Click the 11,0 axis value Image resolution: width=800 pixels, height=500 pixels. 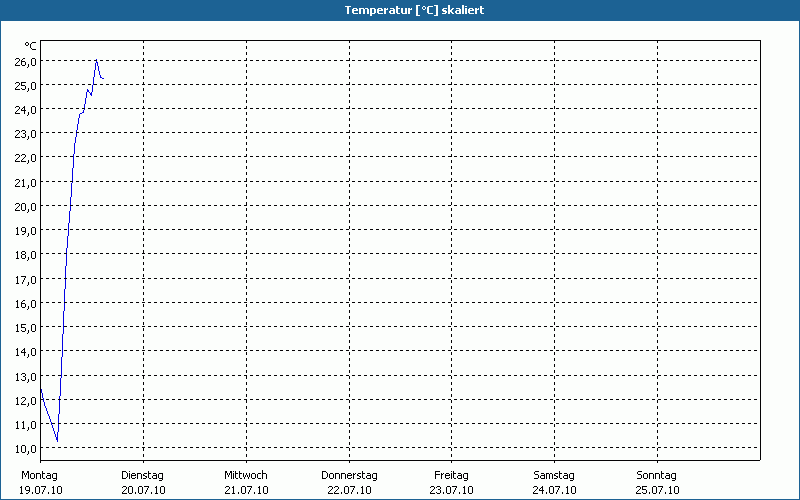[x=26, y=424]
